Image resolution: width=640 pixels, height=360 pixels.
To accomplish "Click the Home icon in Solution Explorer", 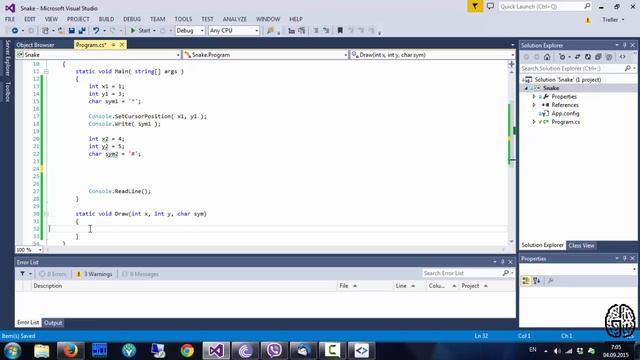I will click(547, 57).
